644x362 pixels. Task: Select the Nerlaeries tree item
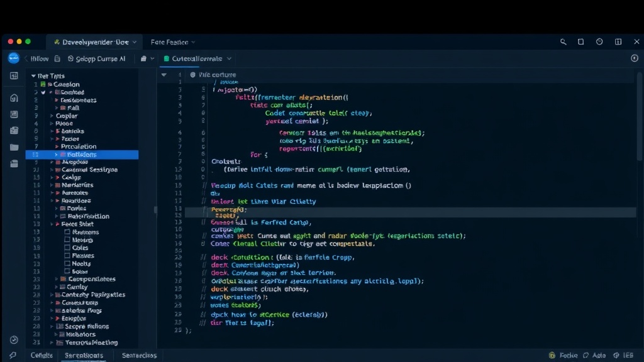click(77, 185)
